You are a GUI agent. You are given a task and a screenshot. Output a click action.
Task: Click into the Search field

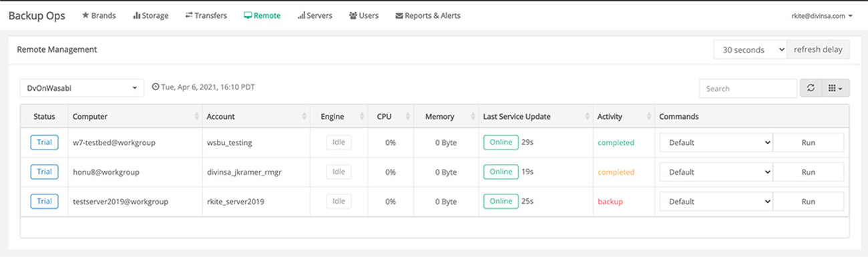[748, 88]
